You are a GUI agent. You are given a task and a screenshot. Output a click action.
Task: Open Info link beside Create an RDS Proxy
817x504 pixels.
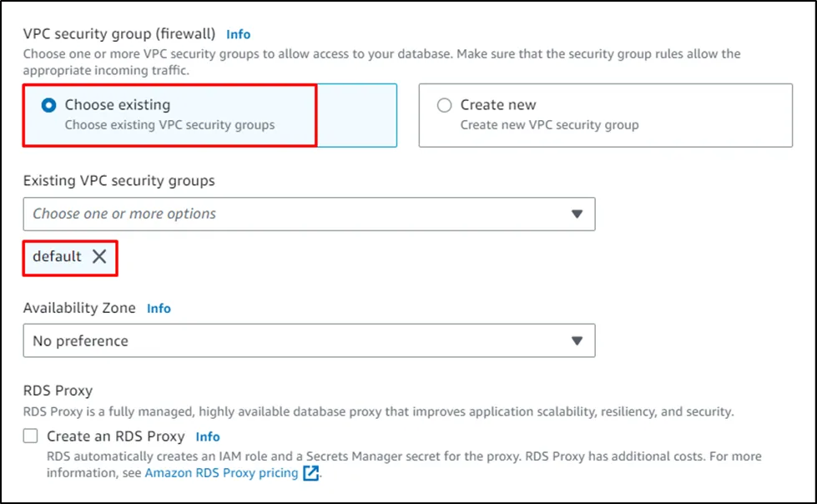[208, 436]
